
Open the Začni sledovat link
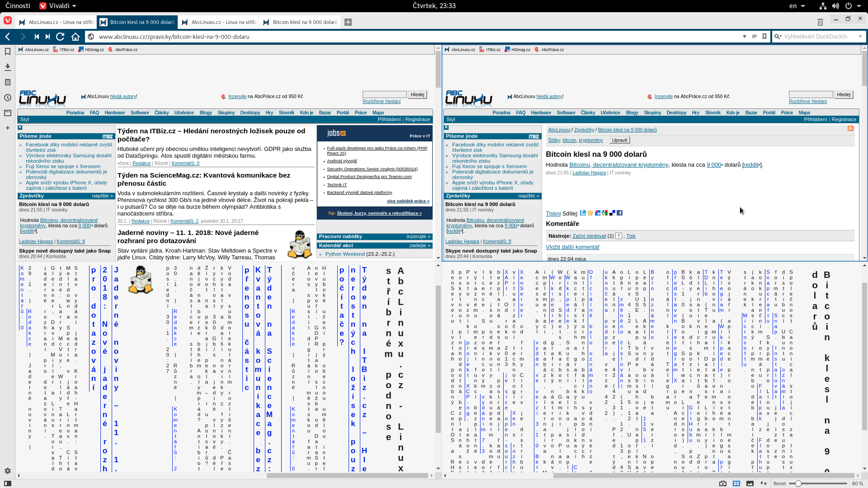(589, 236)
